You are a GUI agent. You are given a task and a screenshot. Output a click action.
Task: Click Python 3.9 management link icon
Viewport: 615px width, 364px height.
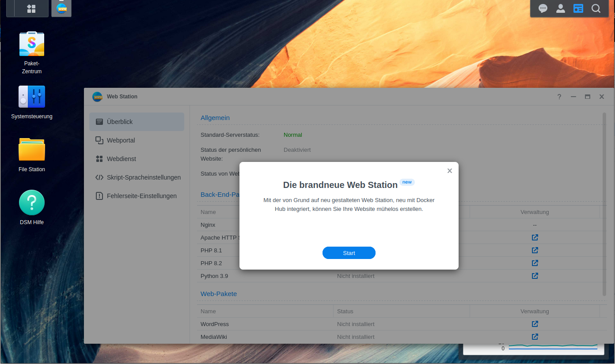click(535, 276)
